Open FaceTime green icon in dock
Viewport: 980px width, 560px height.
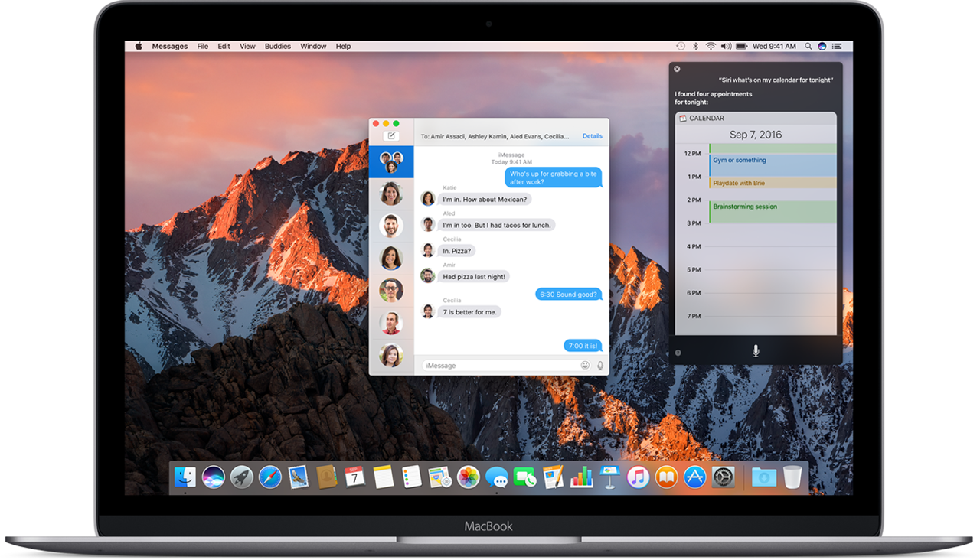pos(524,477)
